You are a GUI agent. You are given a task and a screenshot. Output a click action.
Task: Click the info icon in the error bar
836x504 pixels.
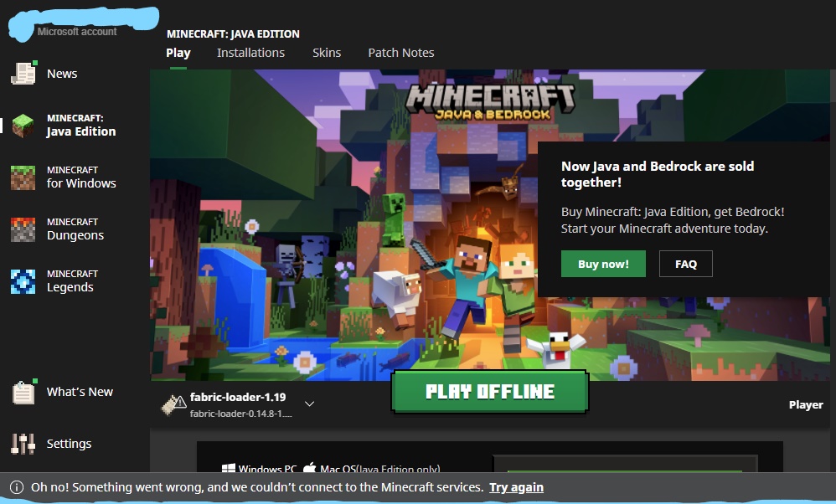[17, 487]
